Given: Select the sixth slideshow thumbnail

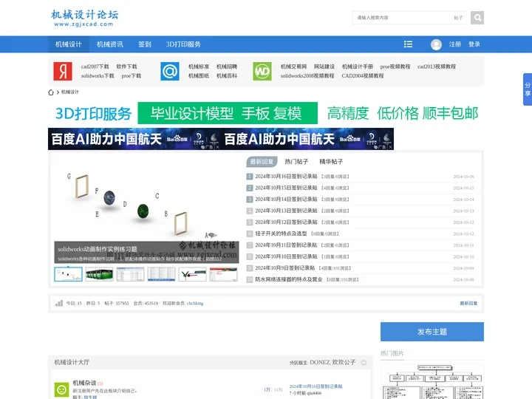Looking at the screenshot, I should point(224,274).
